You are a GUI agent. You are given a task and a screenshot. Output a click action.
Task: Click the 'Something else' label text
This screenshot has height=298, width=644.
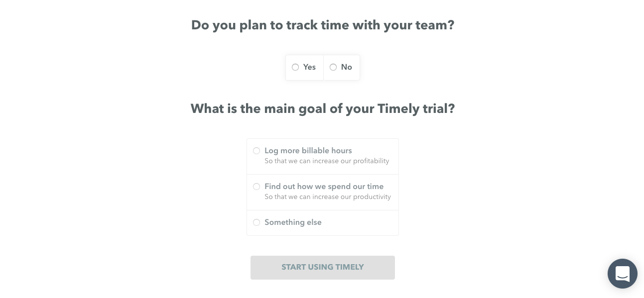(293, 222)
